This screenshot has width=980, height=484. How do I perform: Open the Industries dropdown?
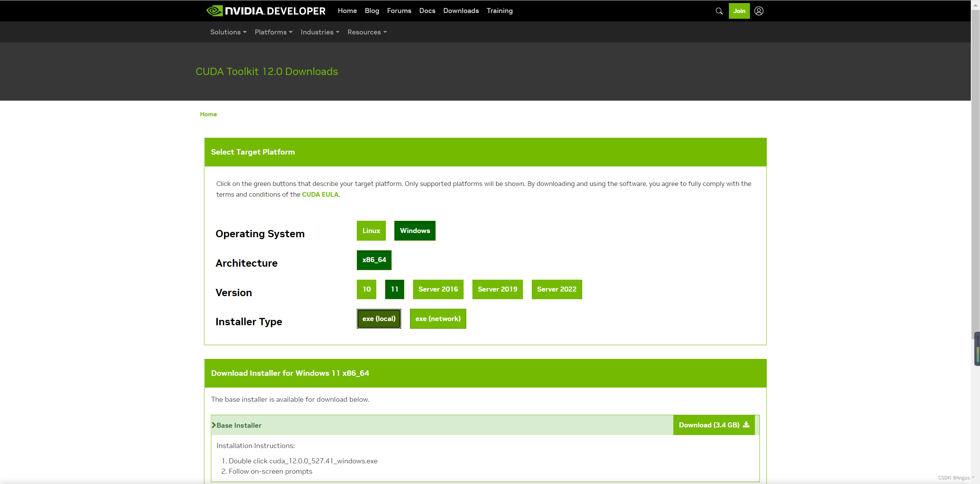click(320, 32)
